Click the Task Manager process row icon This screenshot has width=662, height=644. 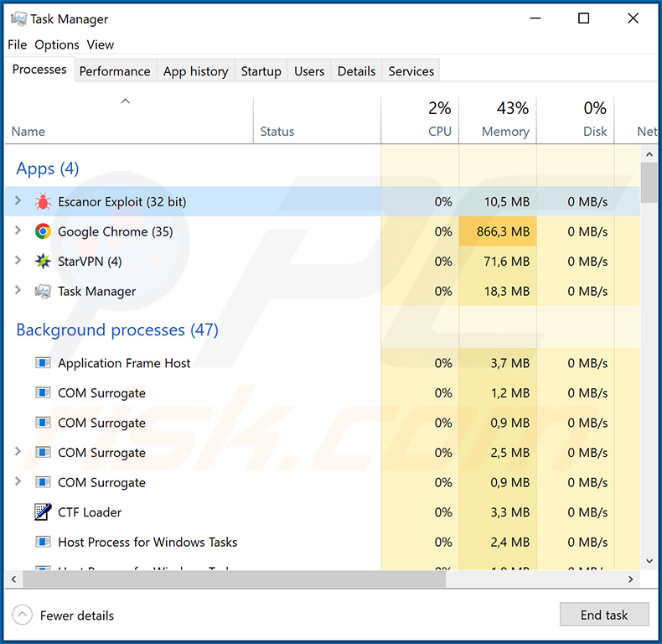(x=43, y=291)
